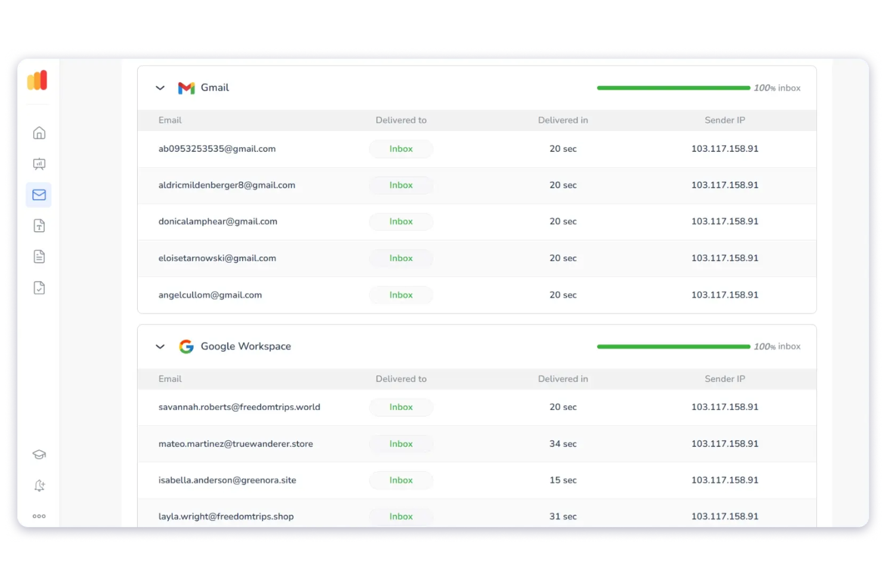Select sender IP 103.117.158.91 on first Gmail row
This screenshot has width=882, height=588.
(x=725, y=149)
